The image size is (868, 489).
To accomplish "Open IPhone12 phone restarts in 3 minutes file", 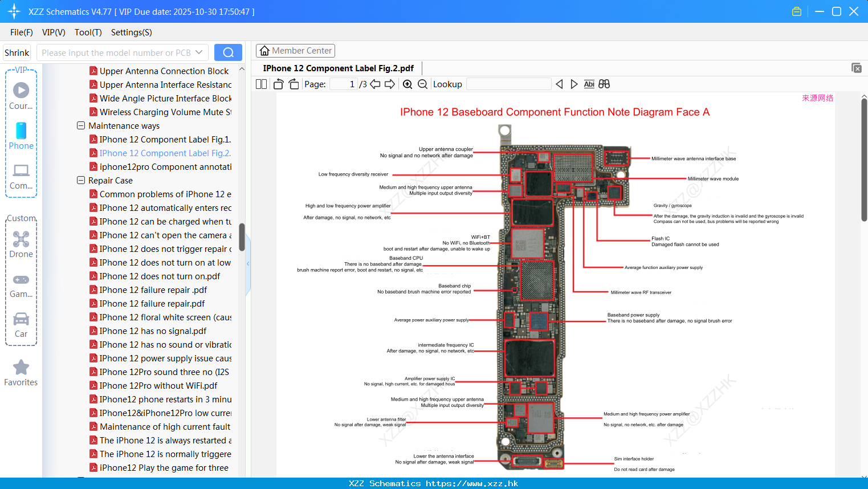I will 160,400.
